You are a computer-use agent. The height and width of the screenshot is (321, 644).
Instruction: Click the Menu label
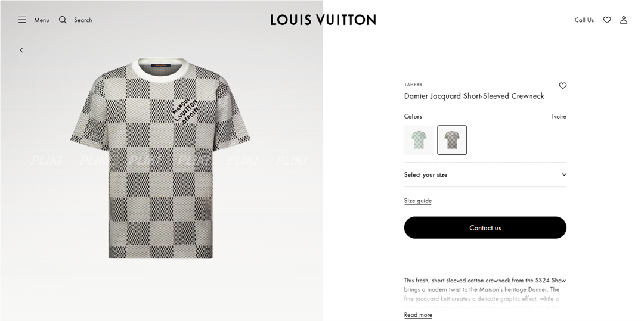pyautogui.click(x=42, y=20)
